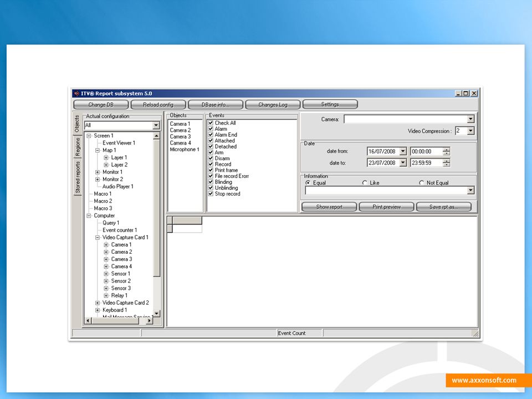Click the date from time field
This screenshot has width=532, height=399.
pyautogui.click(x=427, y=152)
